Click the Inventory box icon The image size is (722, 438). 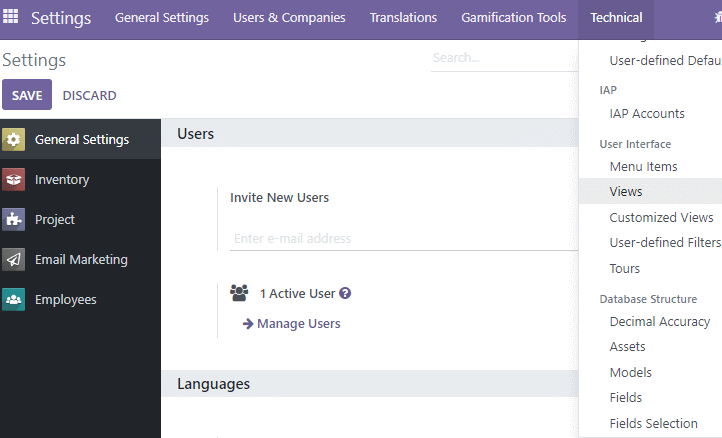(x=13, y=180)
